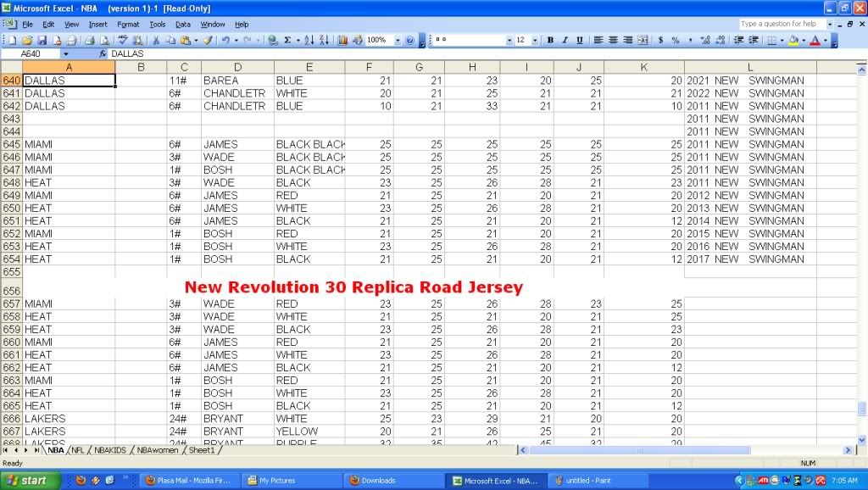This screenshot has width=868, height=490.
Task: Switch to the NFL sheet tab
Action: click(77, 451)
